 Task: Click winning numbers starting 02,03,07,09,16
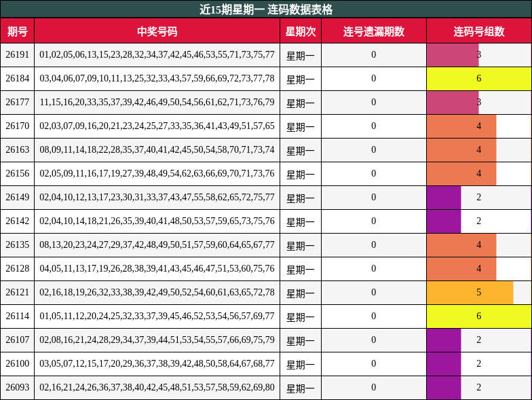tap(157, 126)
